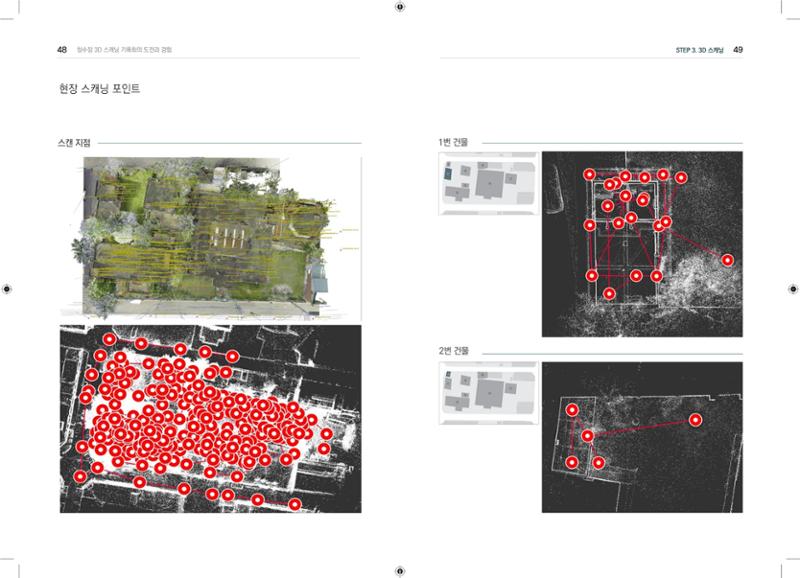This screenshot has height=578, width=800.
Task: Open the building 1 scan point map
Action: pos(642,244)
